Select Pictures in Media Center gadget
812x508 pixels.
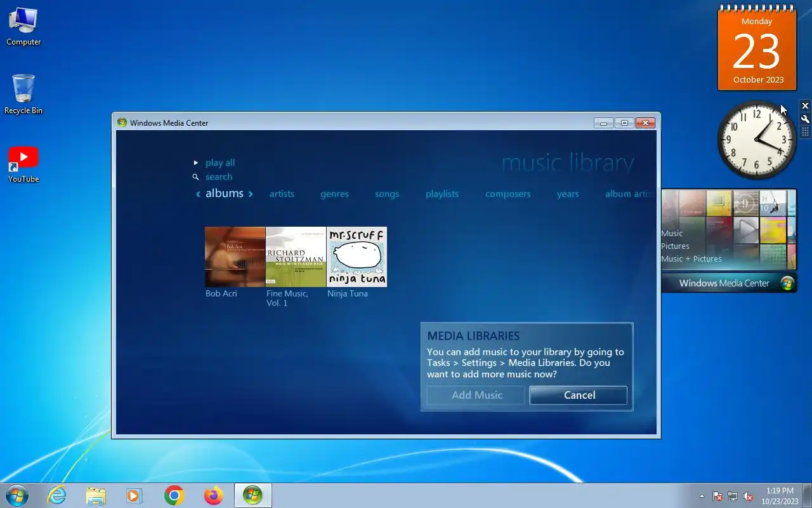coord(675,246)
